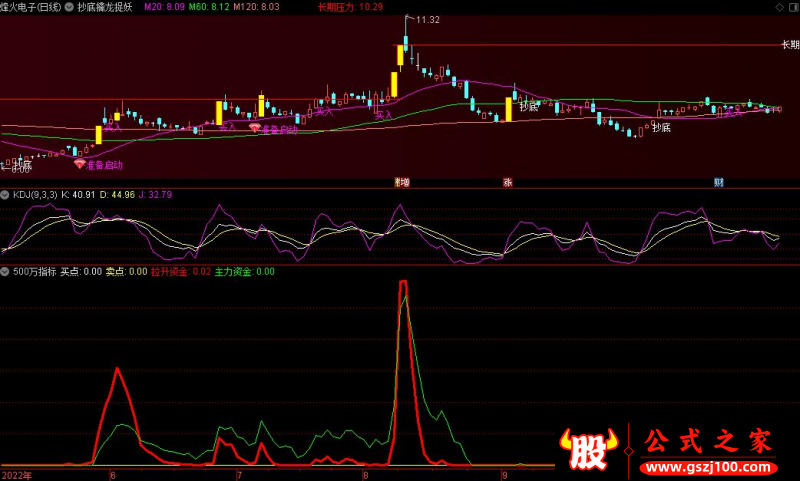Click the 2022年 label on time axis
Screen dimensions: 800x481
pyautogui.click(x=16, y=475)
